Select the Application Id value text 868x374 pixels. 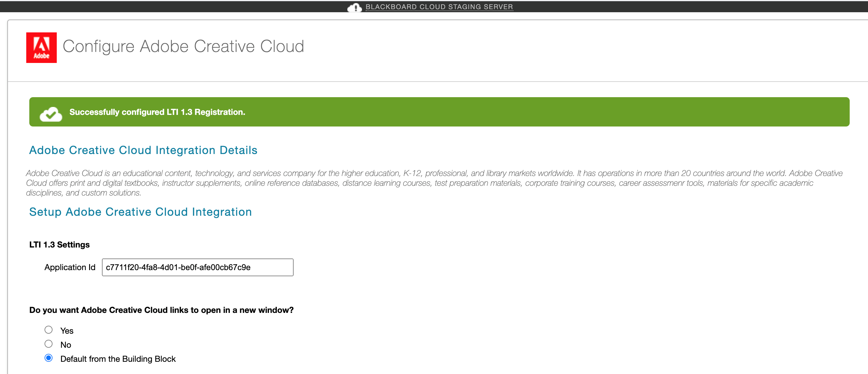click(178, 267)
